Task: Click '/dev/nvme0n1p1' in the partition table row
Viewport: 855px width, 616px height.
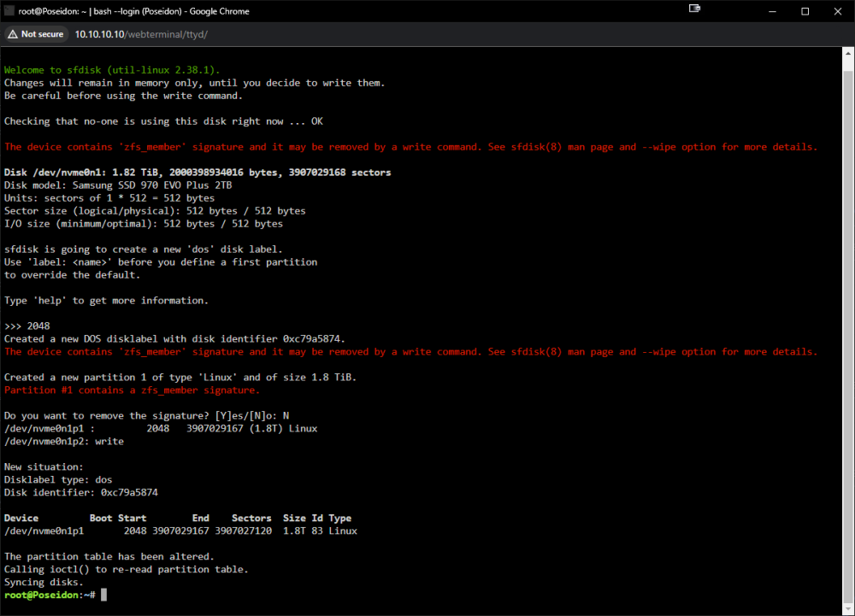Action: [x=44, y=531]
